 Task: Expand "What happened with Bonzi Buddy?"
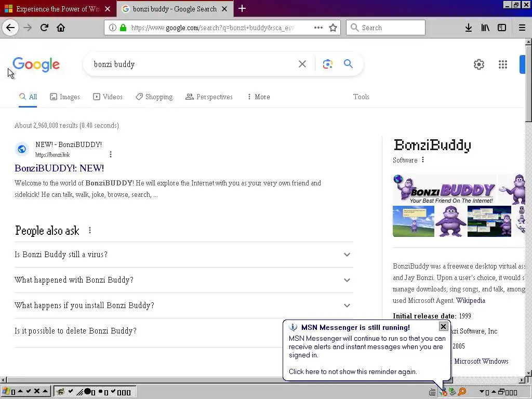[183, 280]
